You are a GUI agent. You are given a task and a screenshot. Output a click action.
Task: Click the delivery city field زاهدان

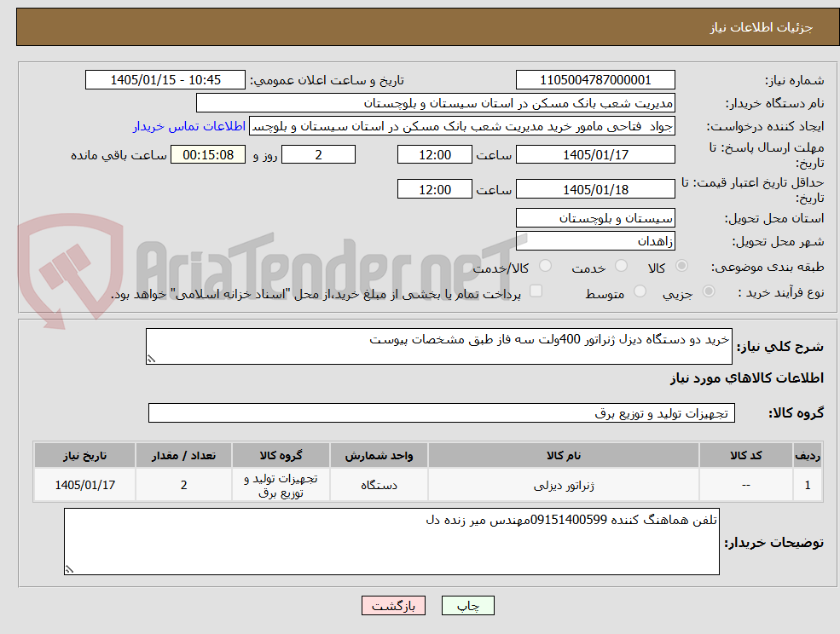(595, 241)
